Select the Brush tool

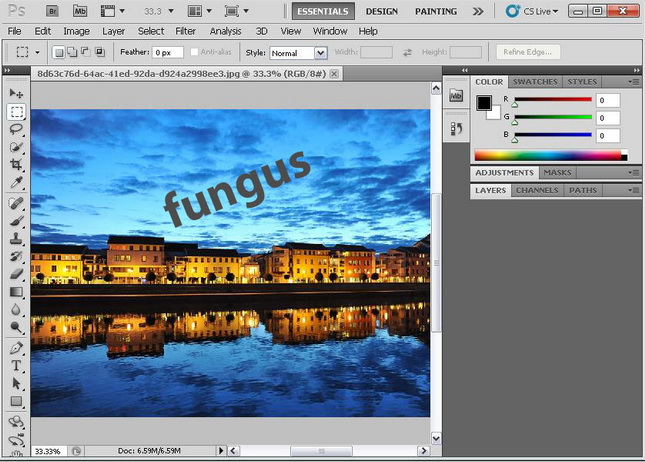click(16, 221)
